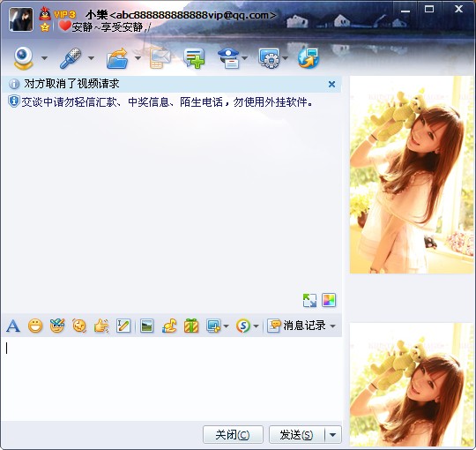Viewport: 476px width, 450px height.
Task: Click the music note icon in the chat toolbar
Action: click(169, 326)
